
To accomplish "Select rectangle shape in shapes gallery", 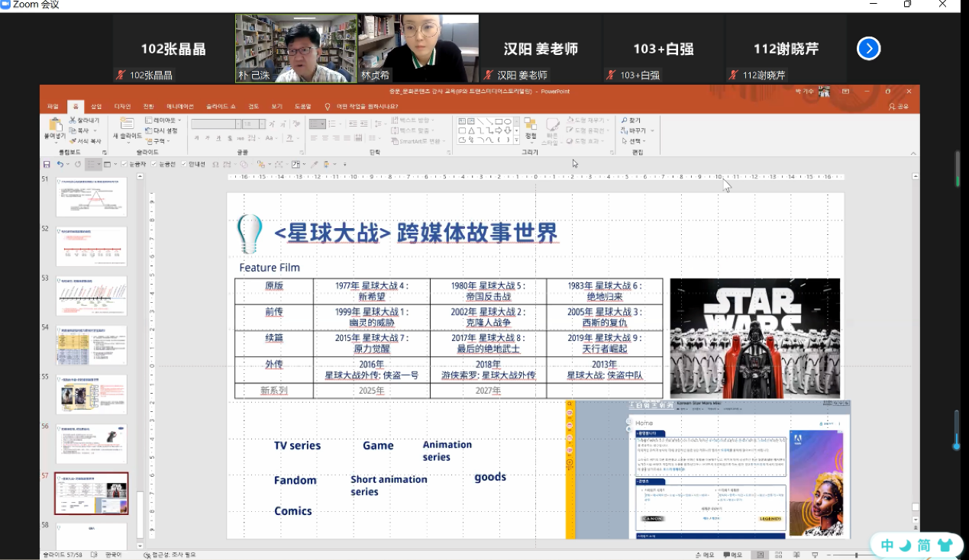I will (x=499, y=121).
